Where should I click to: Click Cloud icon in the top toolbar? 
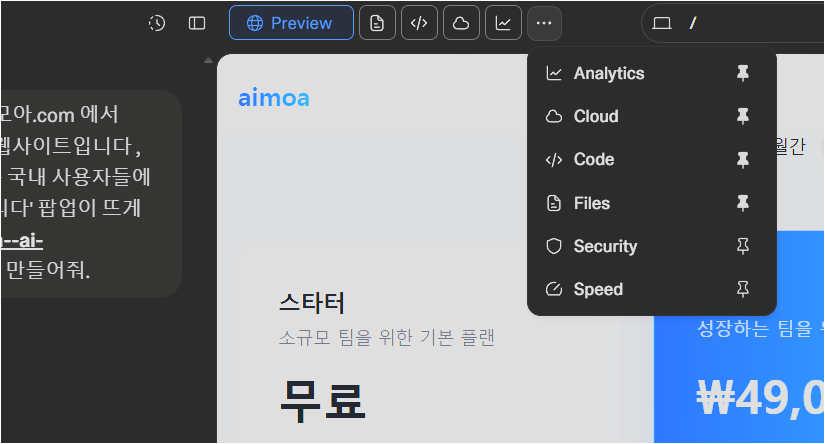(462, 23)
